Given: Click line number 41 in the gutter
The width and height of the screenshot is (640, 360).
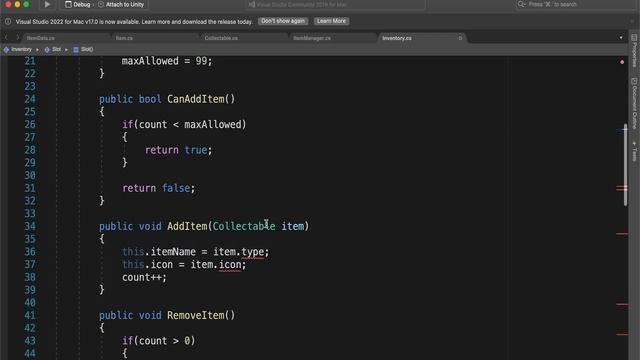Looking at the screenshot, I should [30, 316].
